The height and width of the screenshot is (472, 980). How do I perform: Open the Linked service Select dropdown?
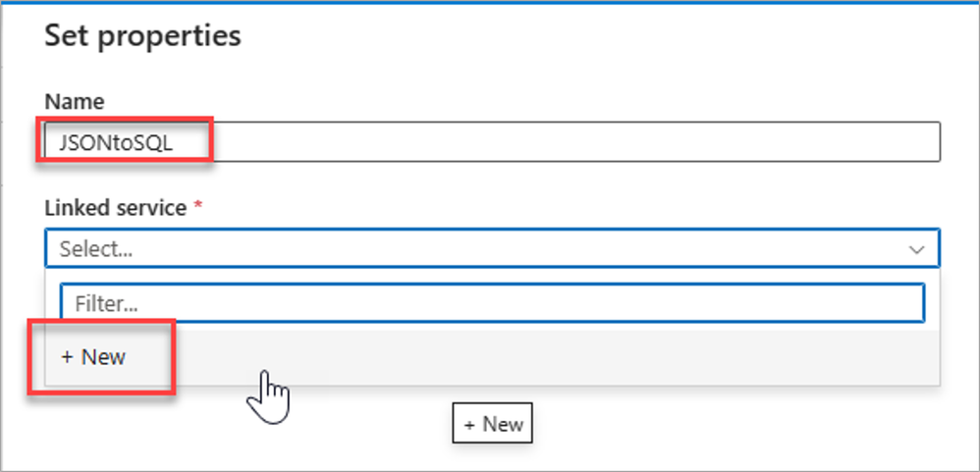(491, 249)
